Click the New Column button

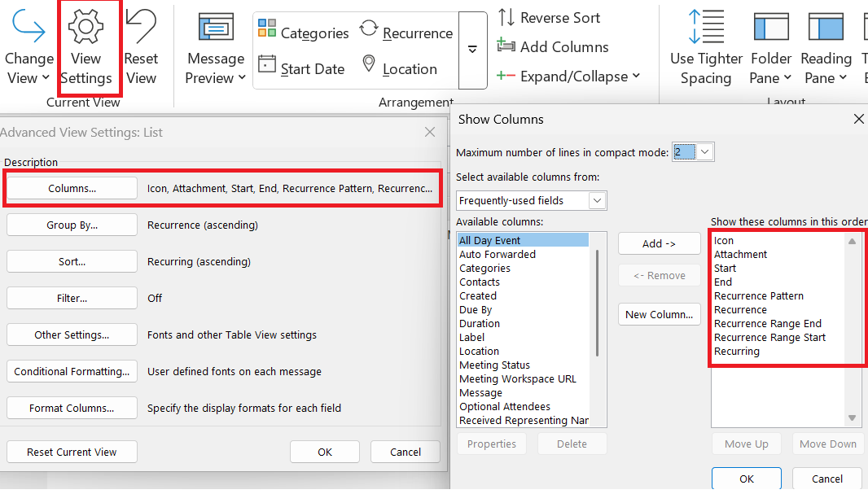click(x=659, y=314)
